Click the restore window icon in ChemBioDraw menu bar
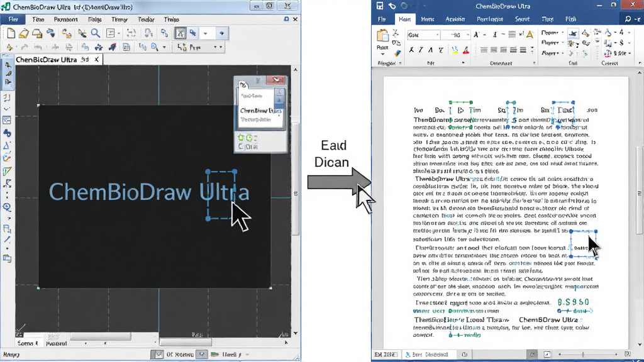The image size is (644, 362). coord(286,19)
